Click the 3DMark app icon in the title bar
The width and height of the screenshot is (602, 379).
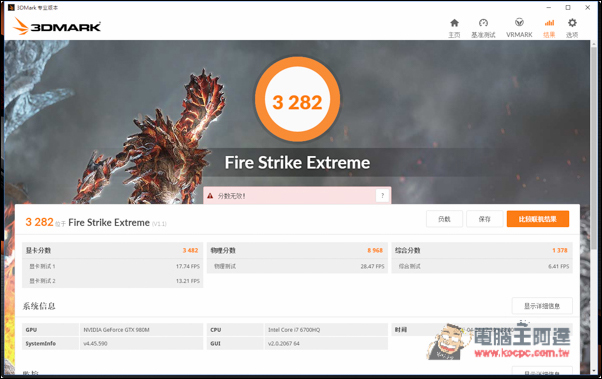12,7
